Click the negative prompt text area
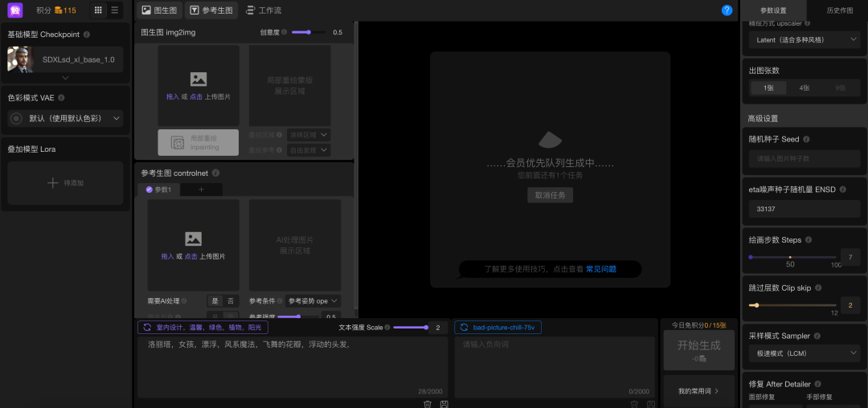 [555, 366]
